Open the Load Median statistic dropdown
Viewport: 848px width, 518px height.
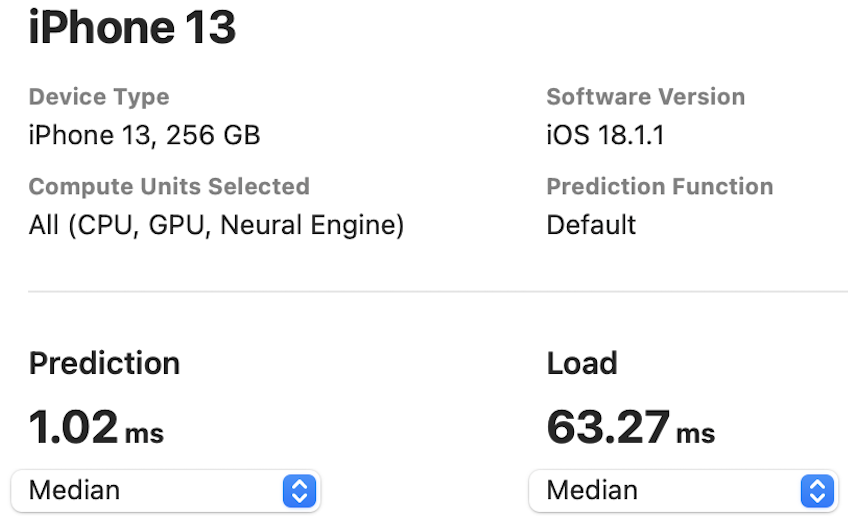coord(684,490)
